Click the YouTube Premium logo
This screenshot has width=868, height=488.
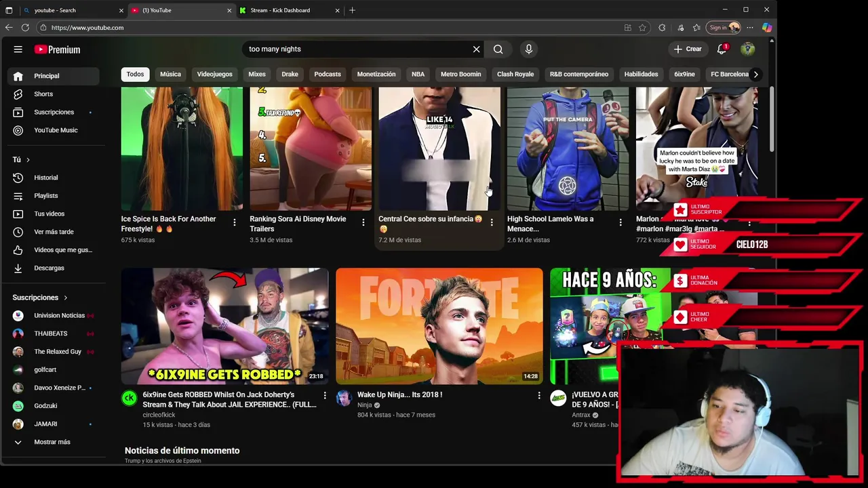point(58,49)
